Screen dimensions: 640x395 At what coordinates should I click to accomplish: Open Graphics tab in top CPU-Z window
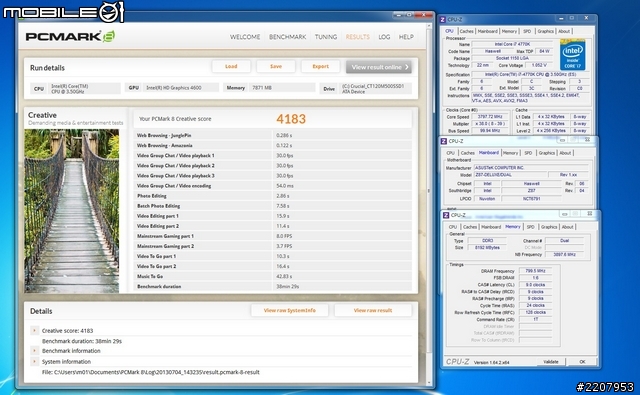[545, 31]
